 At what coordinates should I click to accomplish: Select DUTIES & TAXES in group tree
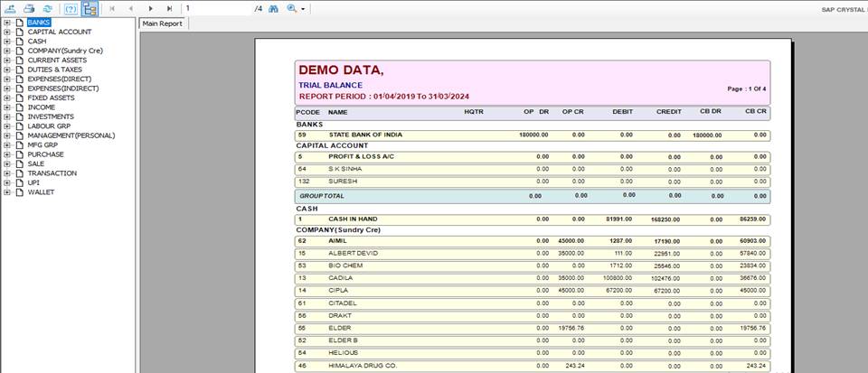[x=54, y=70]
